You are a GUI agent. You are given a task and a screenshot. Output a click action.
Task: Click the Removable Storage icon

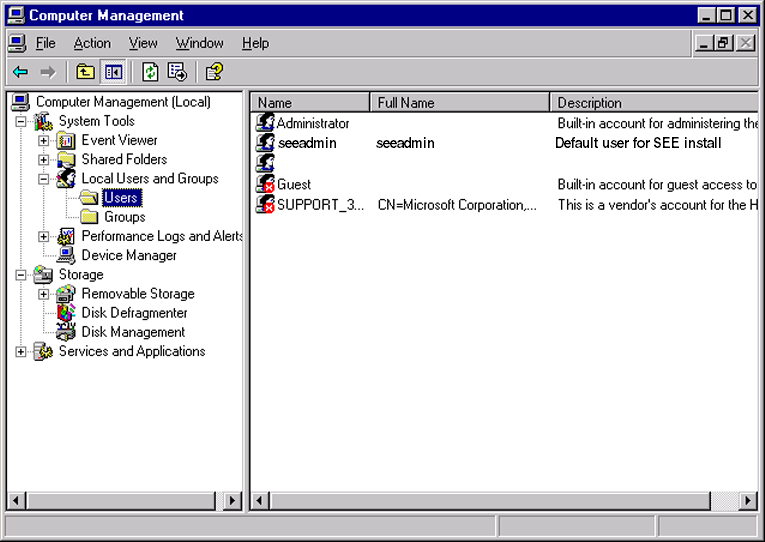click(66, 294)
